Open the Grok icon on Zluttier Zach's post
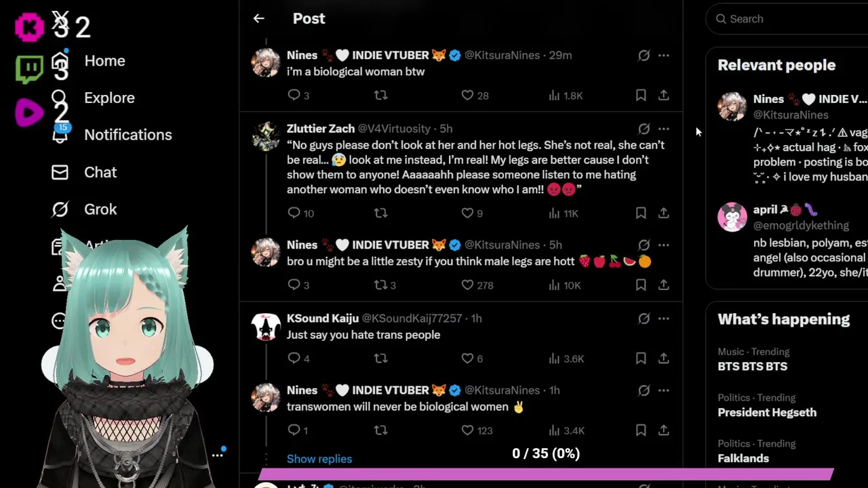868x488 pixels. [x=644, y=129]
